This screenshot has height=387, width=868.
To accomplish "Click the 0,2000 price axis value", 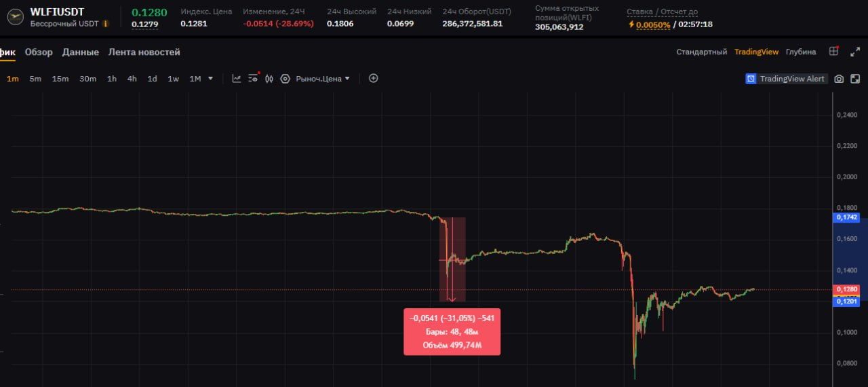I will pos(847,177).
